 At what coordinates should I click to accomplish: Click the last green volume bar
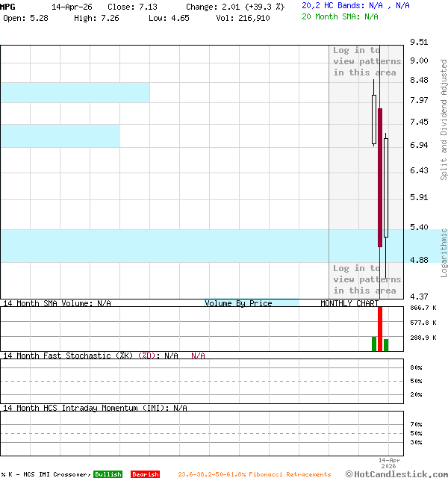coord(386,345)
